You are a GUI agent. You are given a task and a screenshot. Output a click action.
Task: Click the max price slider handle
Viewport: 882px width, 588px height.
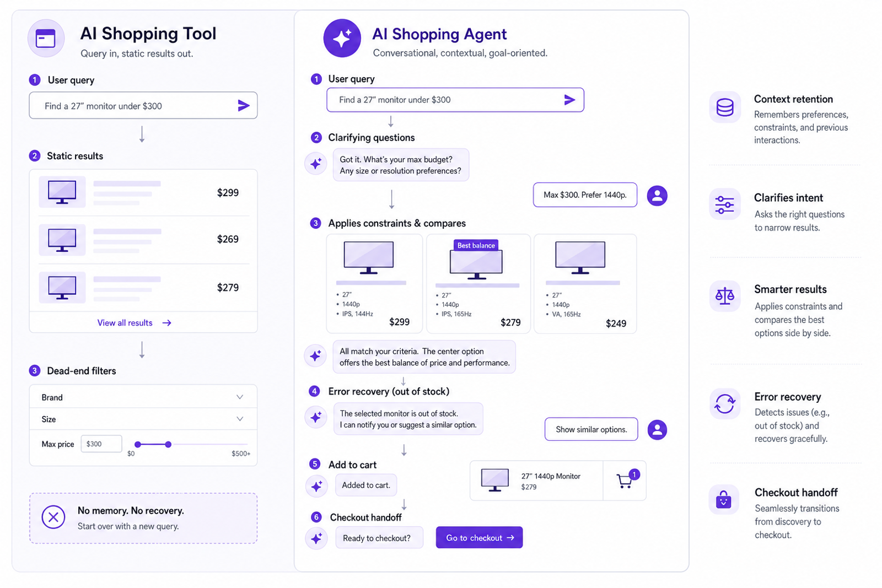pyautogui.click(x=168, y=444)
